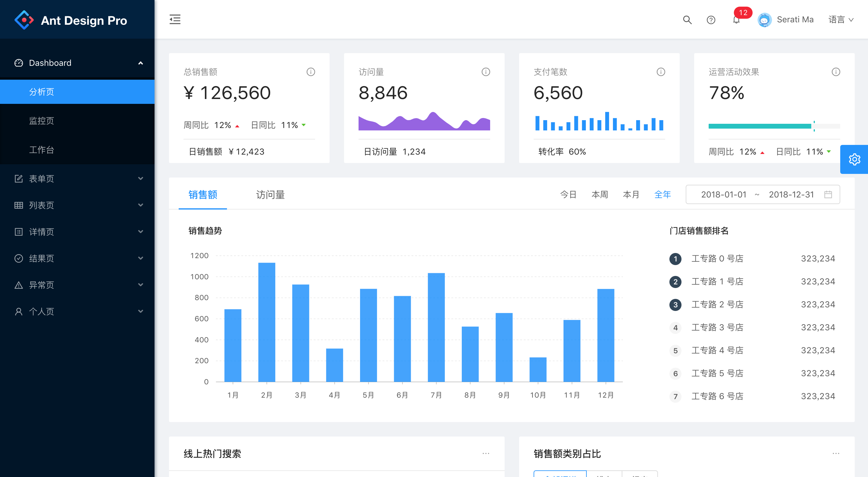Click the help question mark icon

711,20
